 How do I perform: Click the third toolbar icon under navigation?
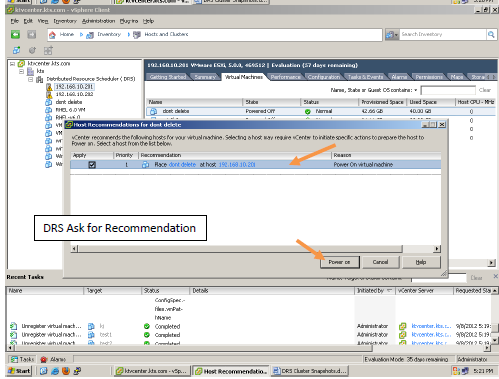[48, 50]
